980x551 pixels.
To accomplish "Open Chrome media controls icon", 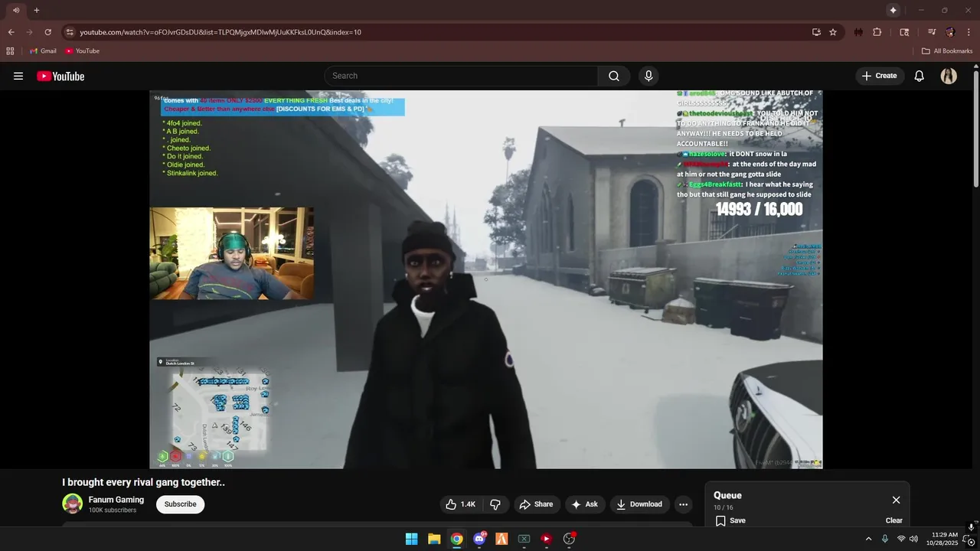I will (932, 32).
